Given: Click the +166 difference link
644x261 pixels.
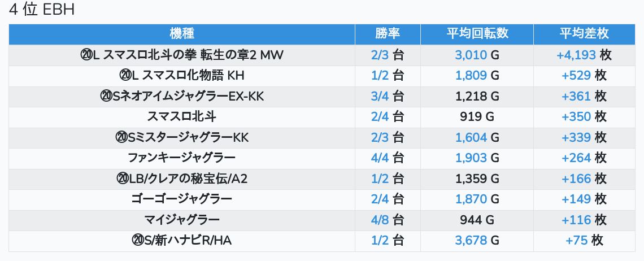Looking at the screenshot, I should click(x=576, y=179).
